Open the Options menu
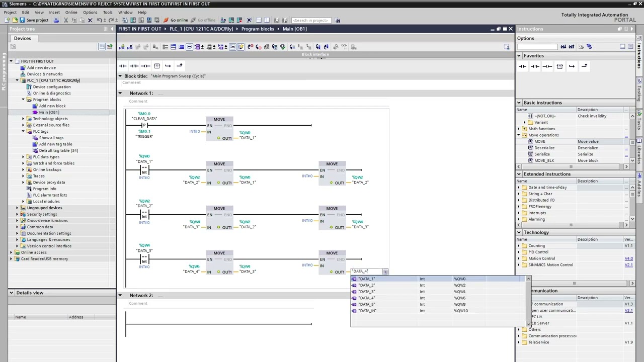The width and height of the screenshot is (644, 362). tap(90, 12)
